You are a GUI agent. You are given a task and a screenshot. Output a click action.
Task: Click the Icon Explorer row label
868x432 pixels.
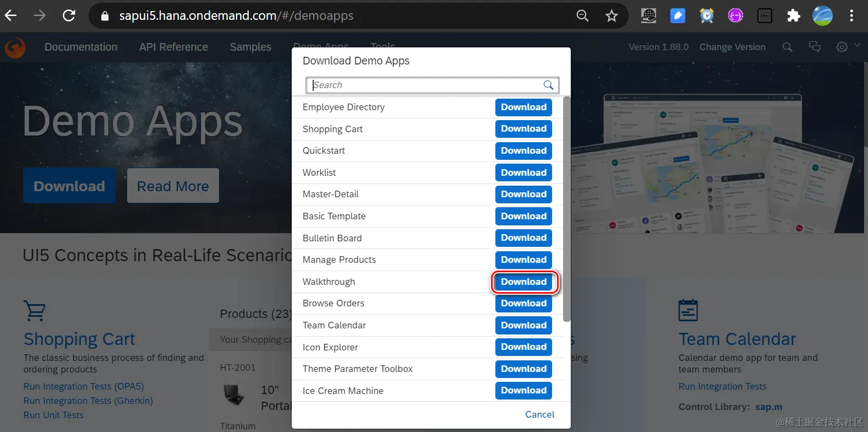pos(330,347)
